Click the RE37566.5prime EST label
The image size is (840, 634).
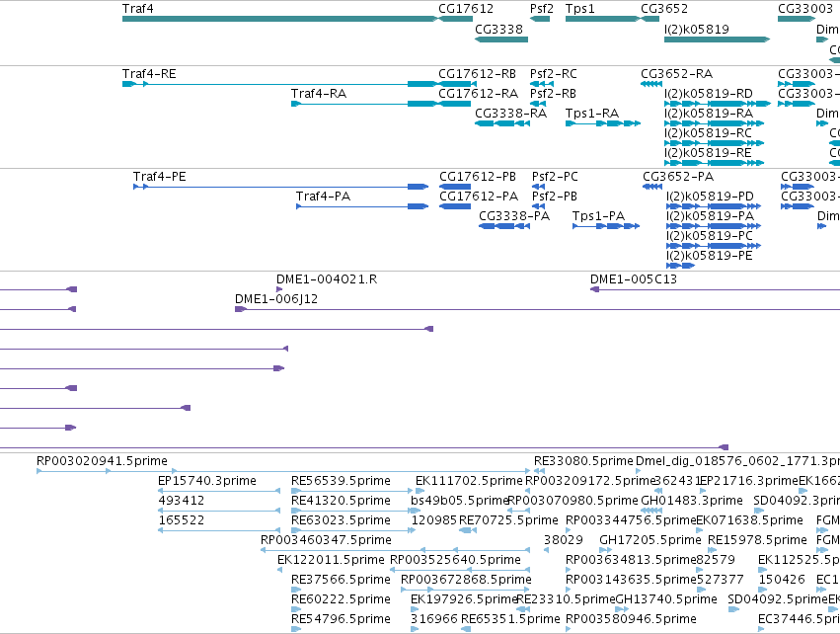[x=341, y=580]
